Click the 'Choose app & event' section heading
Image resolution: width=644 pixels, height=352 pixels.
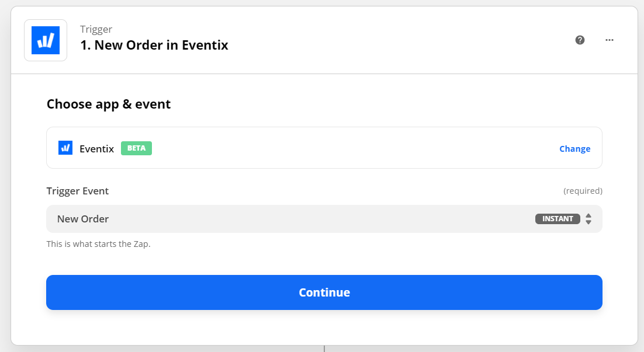click(x=109, y=104)
